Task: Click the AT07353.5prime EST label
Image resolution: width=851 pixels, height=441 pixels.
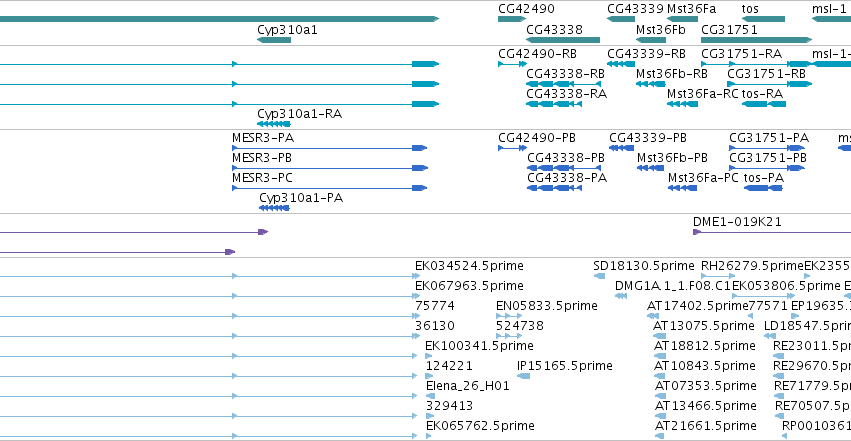Action: [x=706, y=386]
